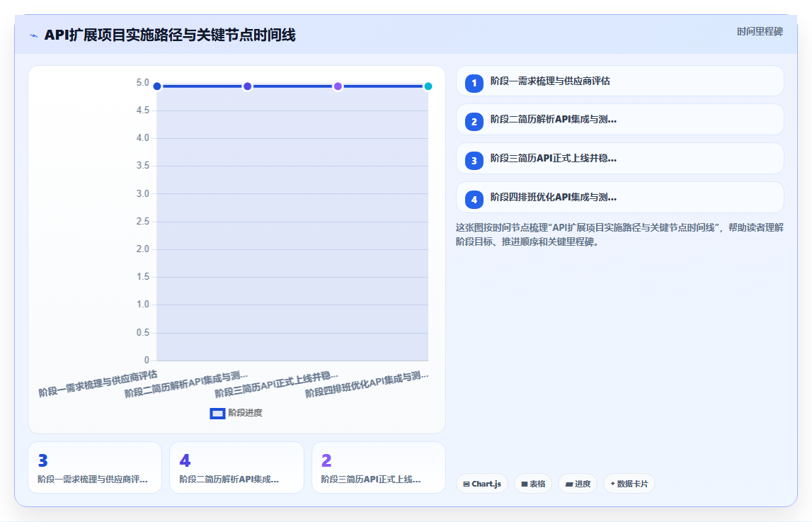Click the 时间里程碑 label in header
812x522 pixels.
(x=760, y=32)
